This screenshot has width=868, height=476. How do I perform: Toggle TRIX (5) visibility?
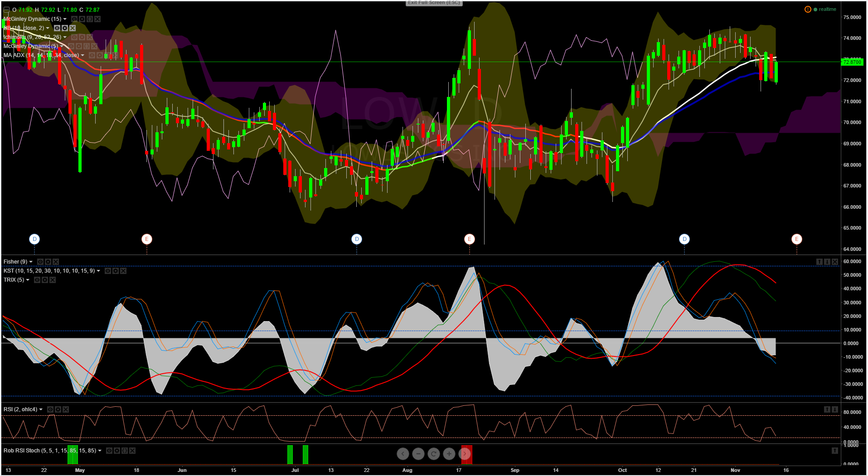tap(37, 280)
